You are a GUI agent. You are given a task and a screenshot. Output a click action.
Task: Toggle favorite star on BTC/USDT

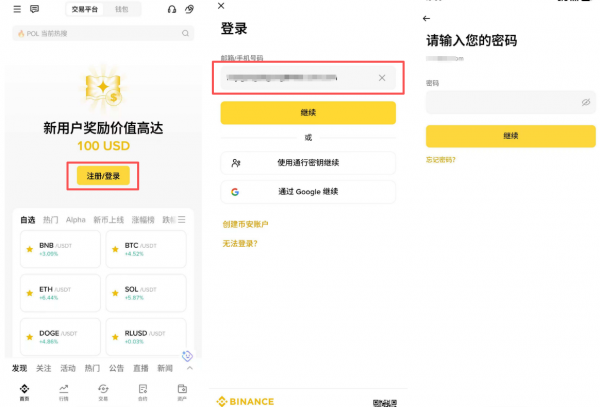(x=115, y=249)
